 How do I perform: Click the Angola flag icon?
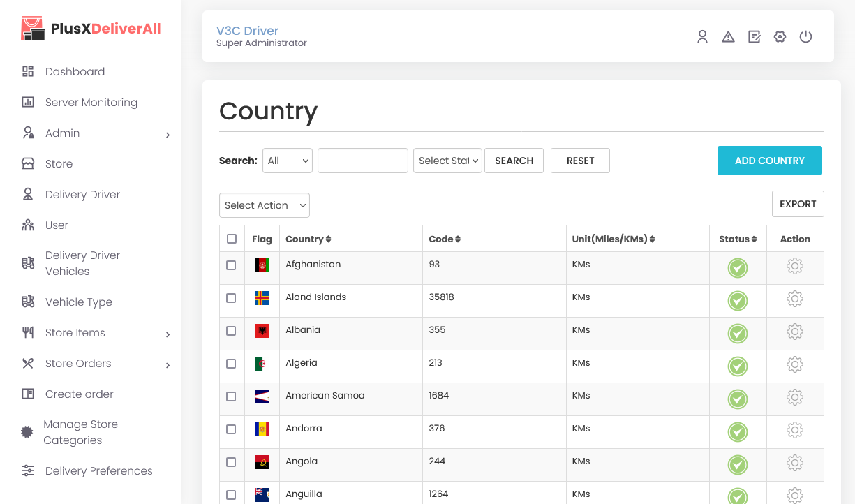click(262, 462)
